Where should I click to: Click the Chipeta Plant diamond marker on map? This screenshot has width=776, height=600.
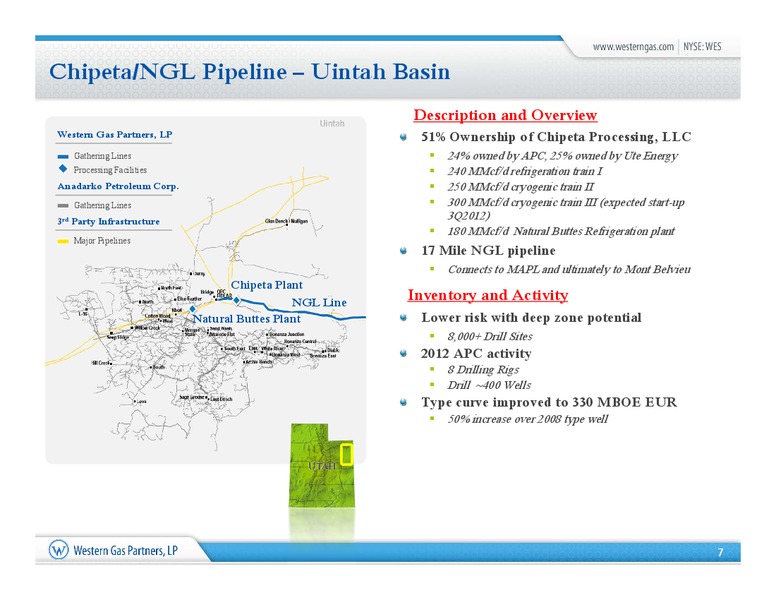coord(237,300)
